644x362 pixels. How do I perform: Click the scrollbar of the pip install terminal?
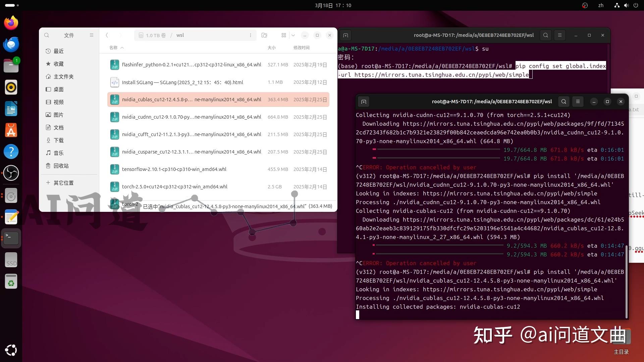tap(627, 282)
